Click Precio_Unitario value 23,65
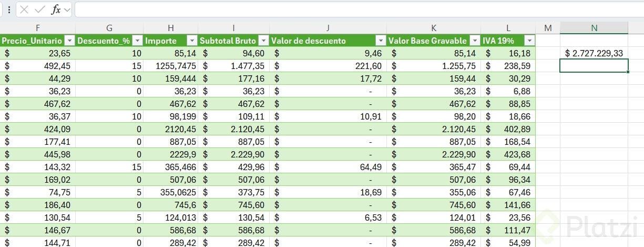The height and width of the screenshot is (247, 644). pos(59,53)
